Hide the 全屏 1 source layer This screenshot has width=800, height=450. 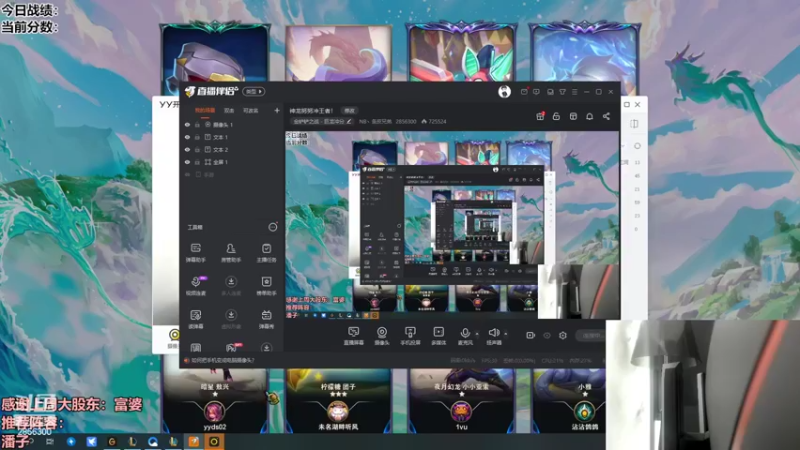pyautogui.click(x=187, y=162)
